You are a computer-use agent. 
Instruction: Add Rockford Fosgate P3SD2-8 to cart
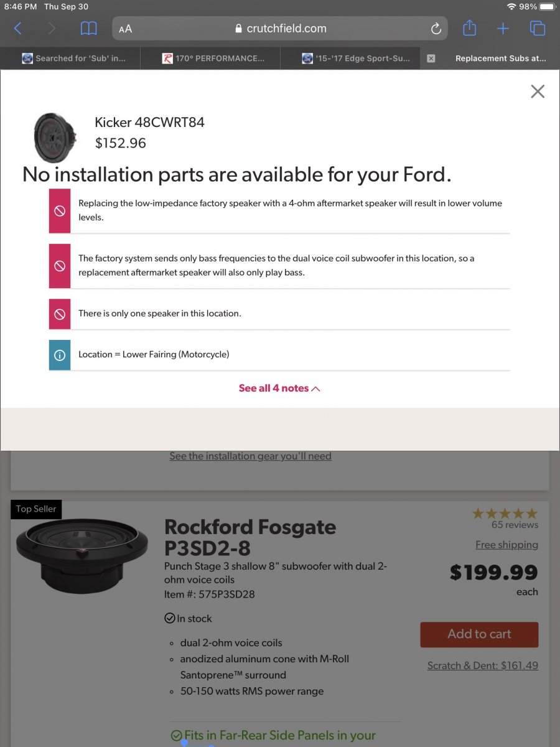479,634
